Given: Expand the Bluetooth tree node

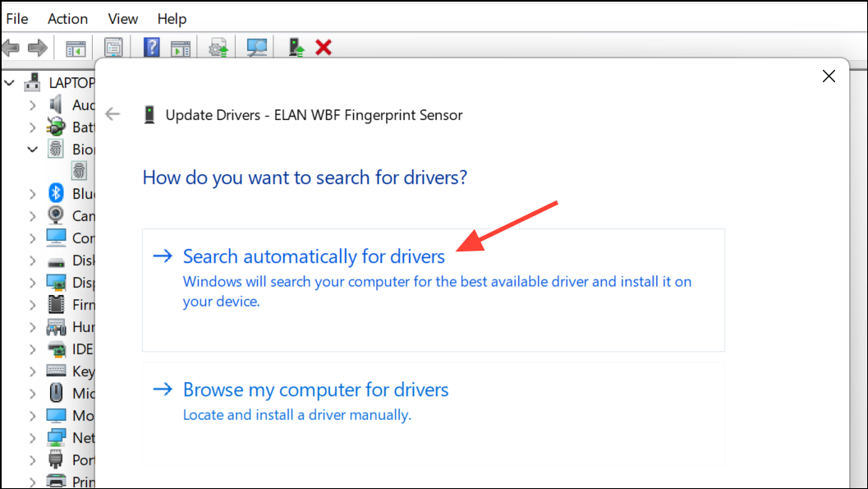Looking at the screenshot, I should pyautogui.click(x=33, y=194).
